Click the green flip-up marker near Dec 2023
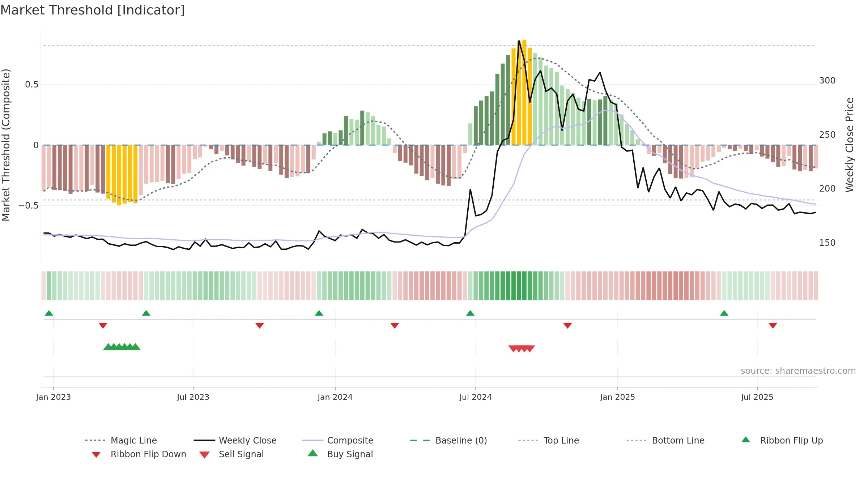 (319, 313)
